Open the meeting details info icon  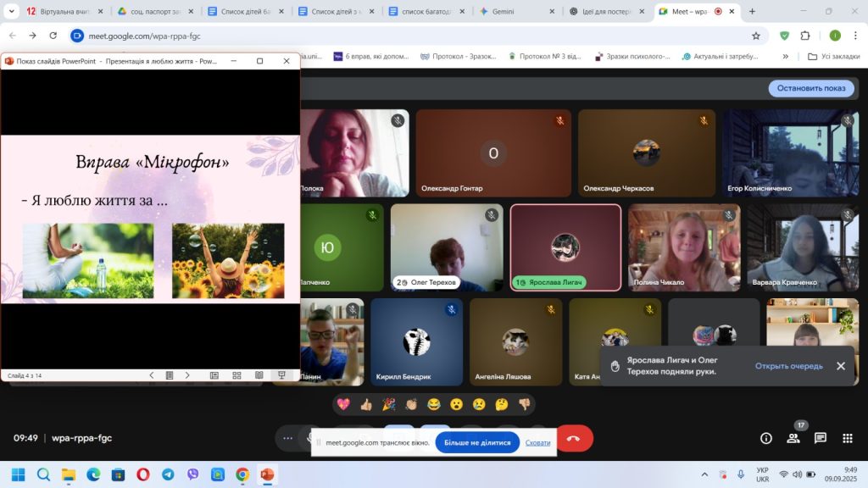766,438
